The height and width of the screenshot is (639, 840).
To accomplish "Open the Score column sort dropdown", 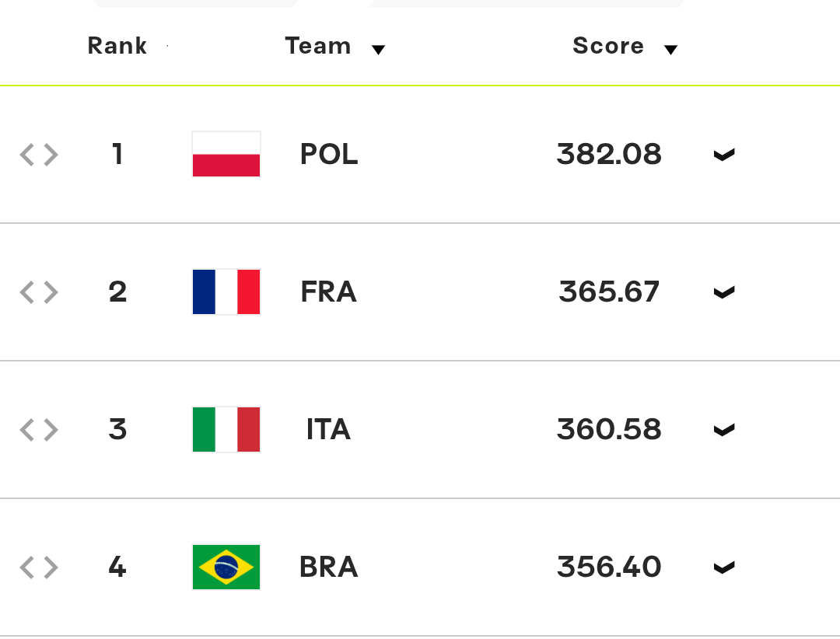I will (670, 50).
